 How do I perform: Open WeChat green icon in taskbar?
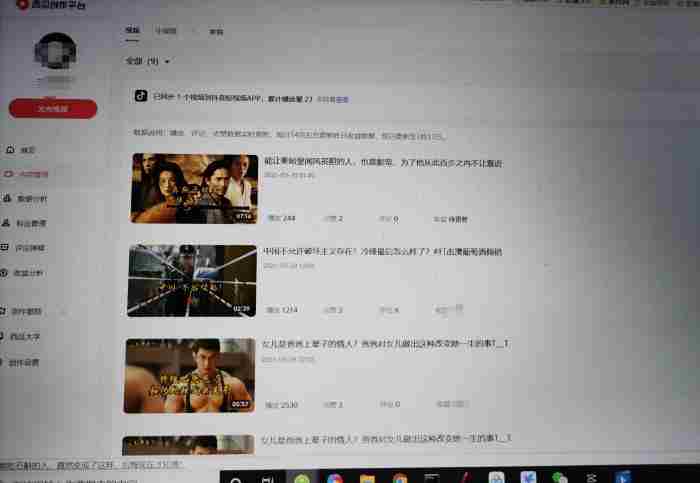point(560,477)
